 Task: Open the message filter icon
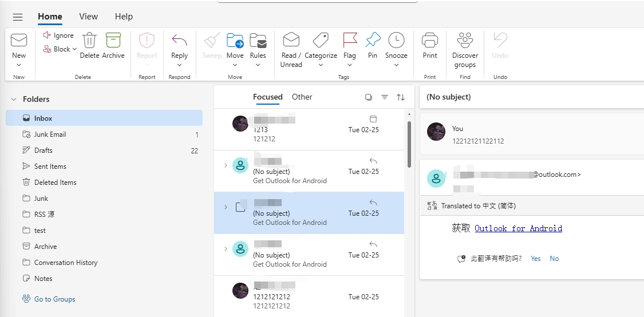(x=385, y=97)
